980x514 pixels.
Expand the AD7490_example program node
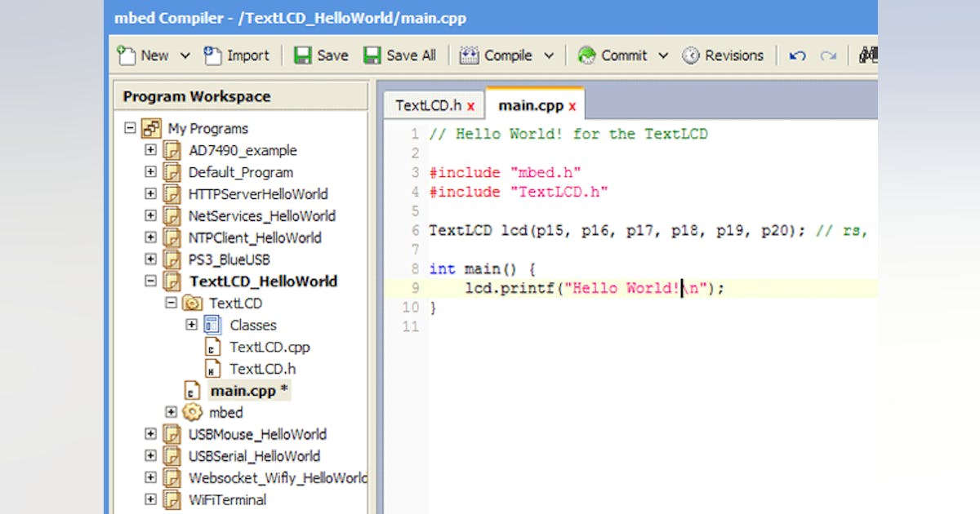(150, 150)
